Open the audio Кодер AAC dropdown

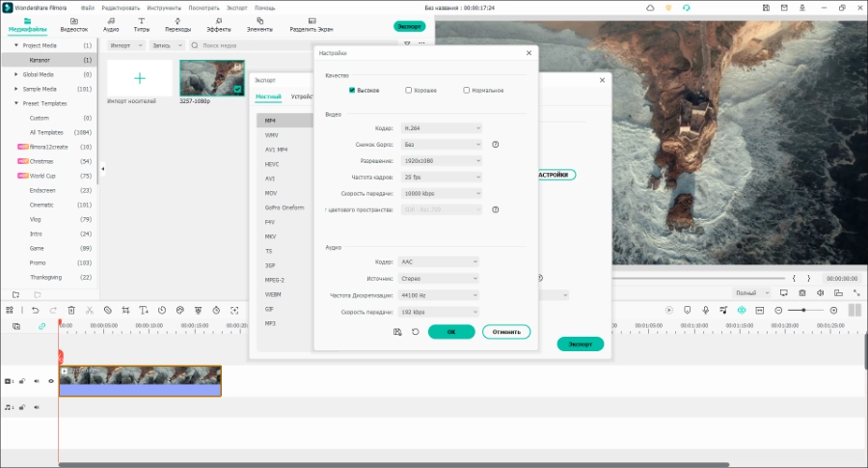click(x=439, y=262)
